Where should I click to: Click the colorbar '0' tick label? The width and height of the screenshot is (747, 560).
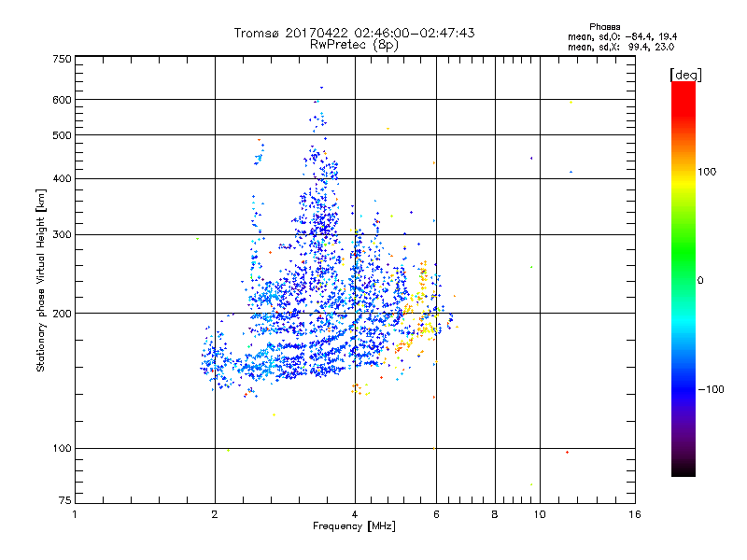700,280
